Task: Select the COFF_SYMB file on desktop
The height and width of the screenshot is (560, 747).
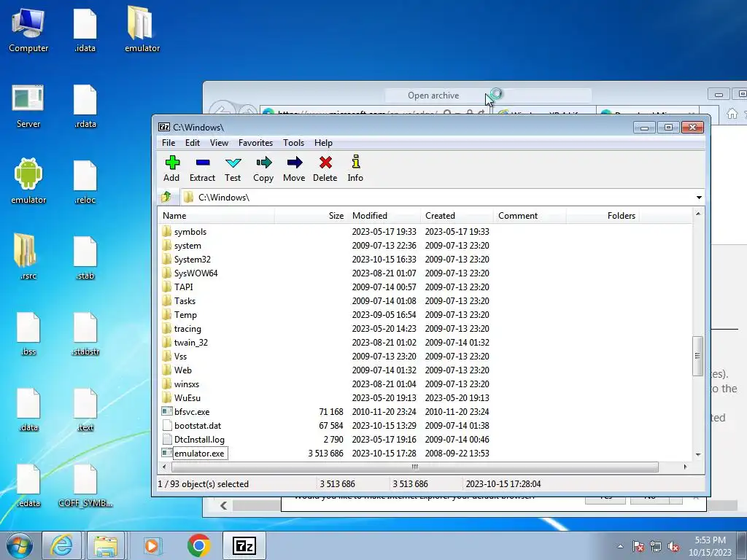Action: click(85, 485)
